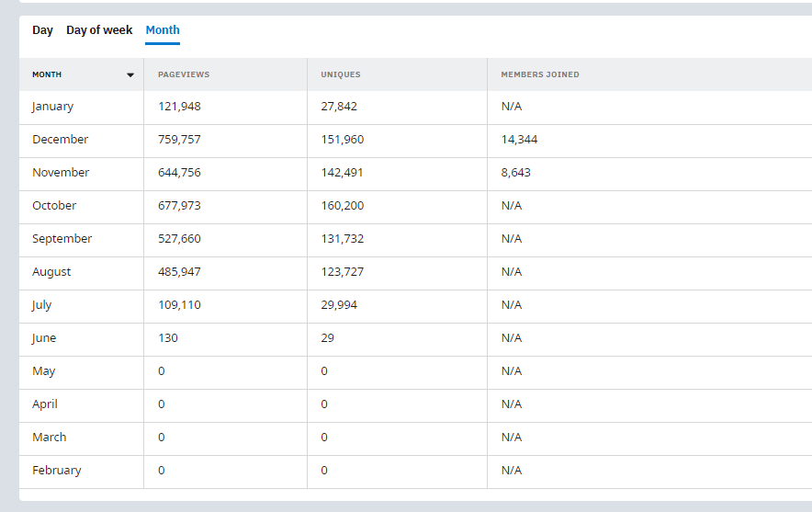Click July uniques value 29,994
Screen dimensions: 812x512
[339, 305]
